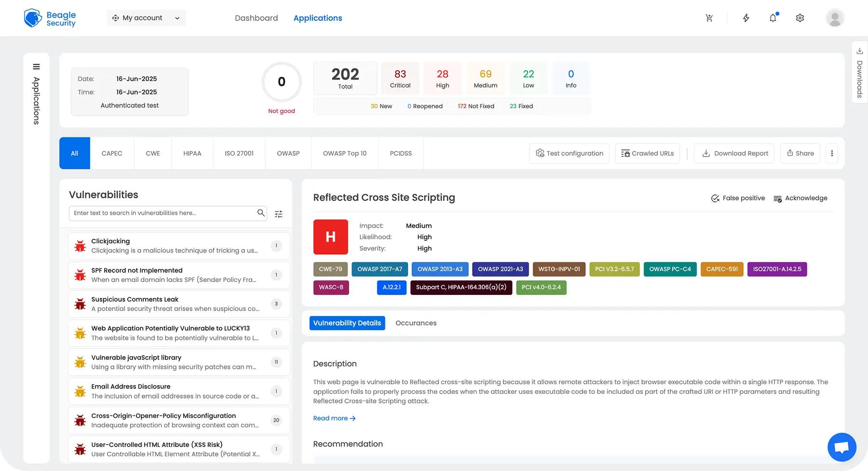This screenshot has width=868, height=471.
Task: Click the hamburger menu in Applications sidebar
Action: coord(36,67)
